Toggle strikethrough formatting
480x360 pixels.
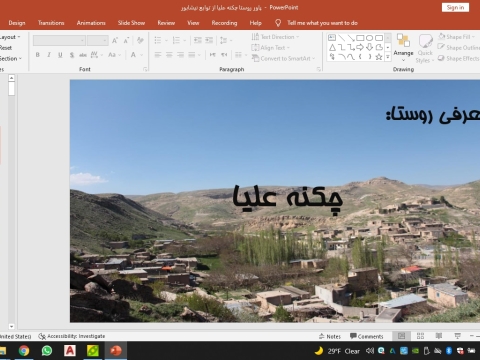(x=83, y=55)
